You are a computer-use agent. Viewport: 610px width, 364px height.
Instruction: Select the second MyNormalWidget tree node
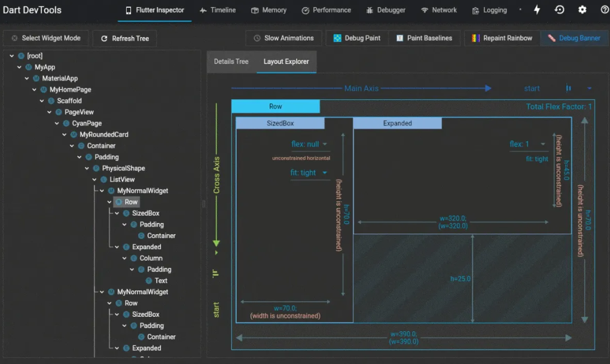[x=143, y=292]
